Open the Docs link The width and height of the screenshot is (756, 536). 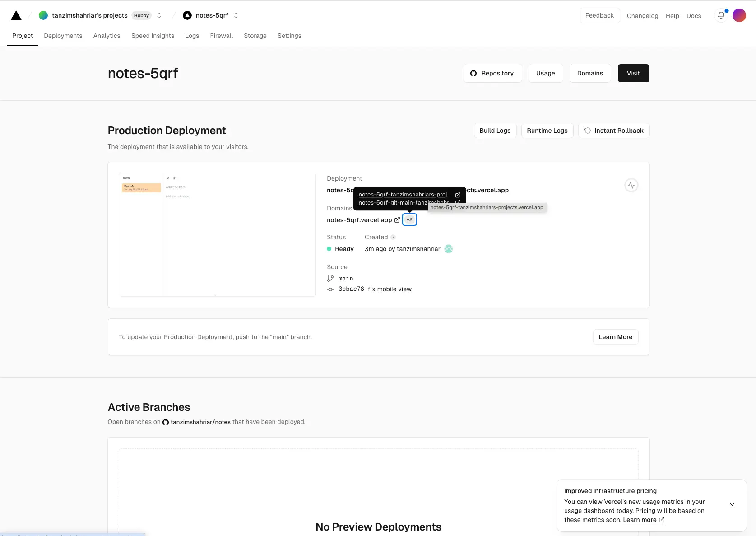[x=694, y=16]
